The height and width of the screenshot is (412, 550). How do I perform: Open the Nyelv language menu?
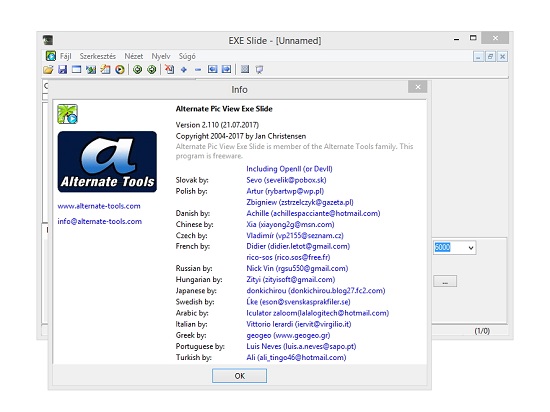[x=161, y=56]
